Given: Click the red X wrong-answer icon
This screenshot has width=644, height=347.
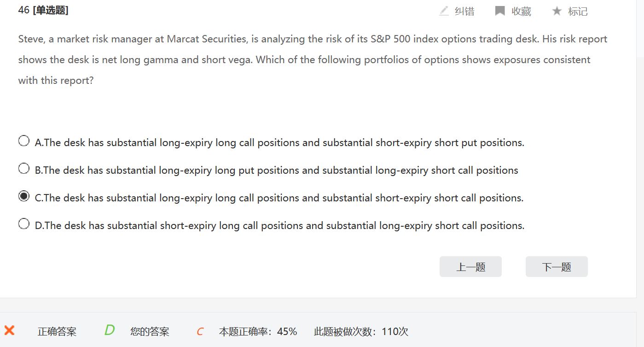Looking at the screenshot, I should click(9, 330).
